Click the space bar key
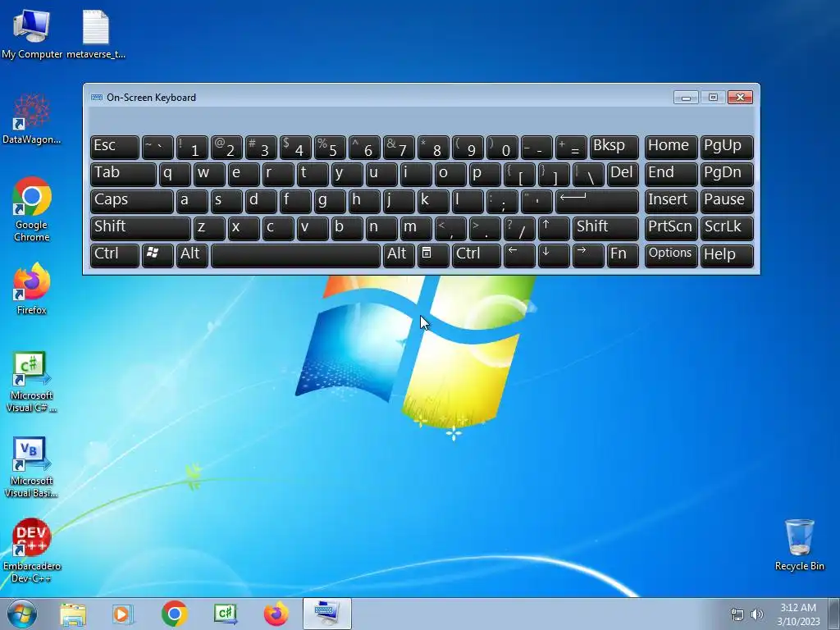The image size is (840, 630). click(295, 255)
